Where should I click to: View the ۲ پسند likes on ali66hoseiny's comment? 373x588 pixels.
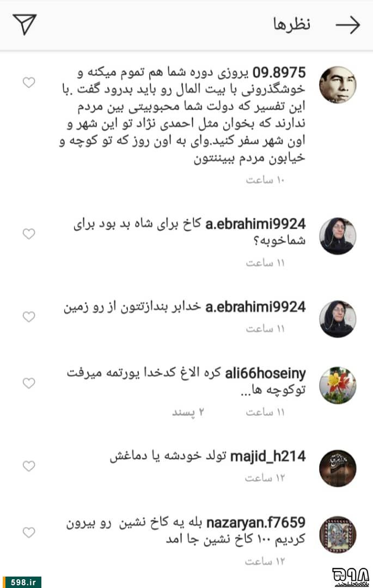coord(188,412)
